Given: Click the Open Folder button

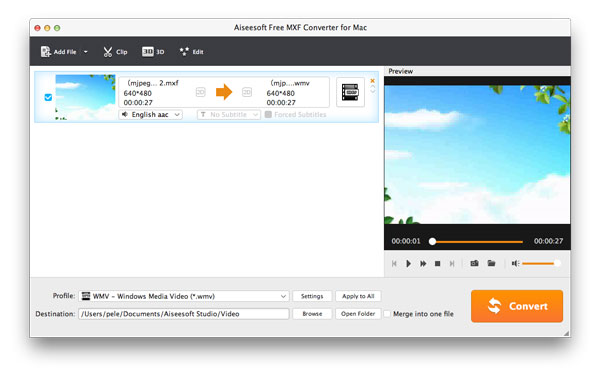Looking at the screenshot, I should 358,314.
